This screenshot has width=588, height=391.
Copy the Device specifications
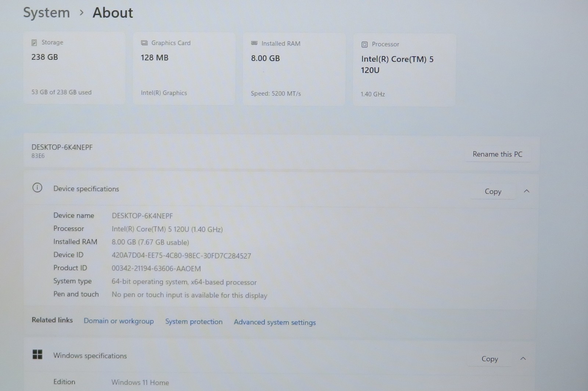pos(493,191)
